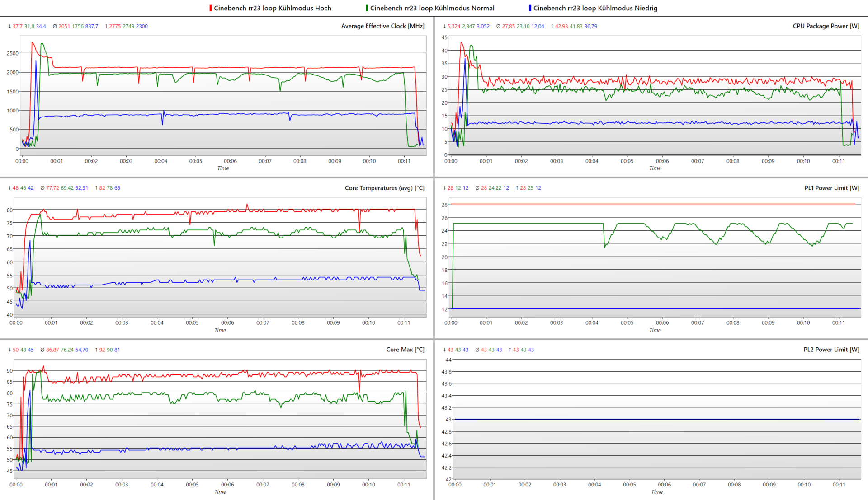Click the 'Core Max [°C]' chart title
Viewport: 868px width, 500px height.
point(405,350)
